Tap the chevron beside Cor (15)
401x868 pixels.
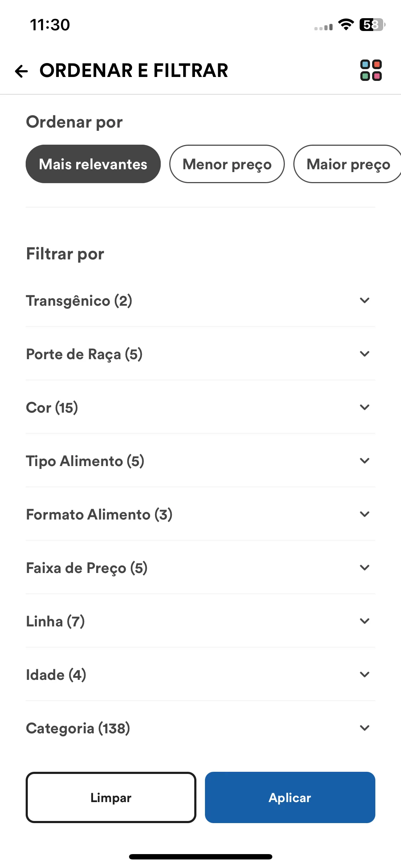tap(365, 407)
